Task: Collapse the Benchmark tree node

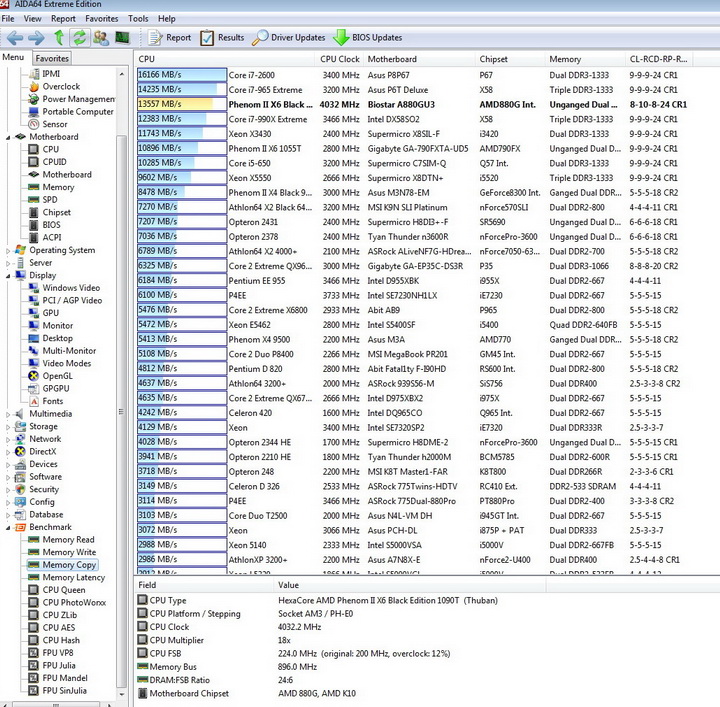Action: 8,527
